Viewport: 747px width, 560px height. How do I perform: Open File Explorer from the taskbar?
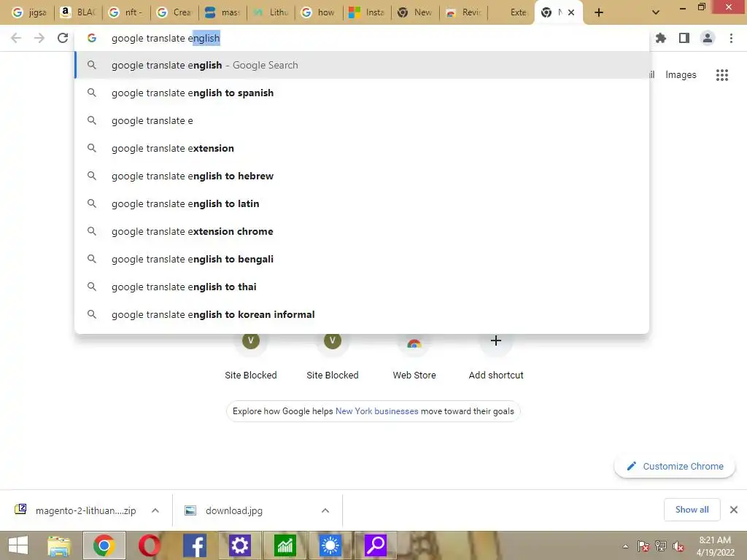pyautogui.click(x=59, y=545)
